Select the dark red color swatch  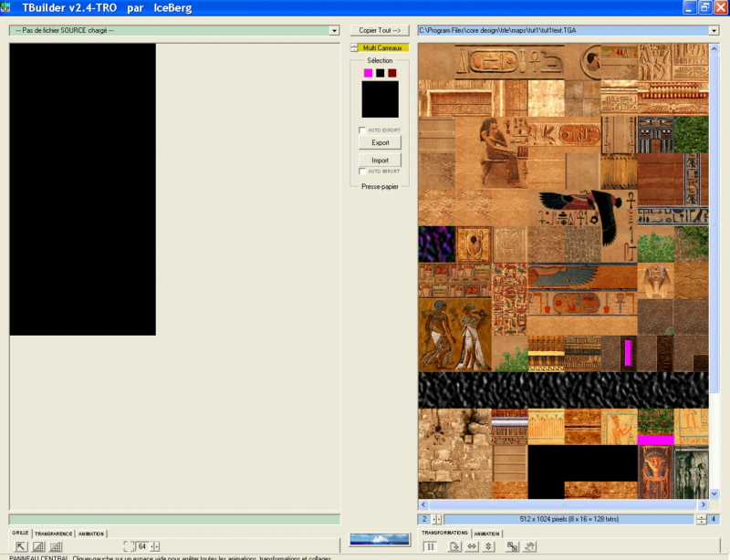coord(392,73)
